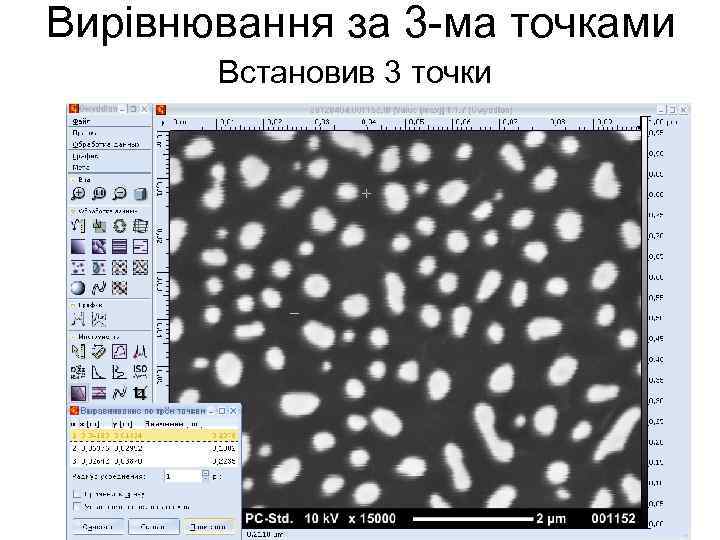Click the tilted grid unrotate icon
This screenshot has height=540, width=720.
pyautogui.click(x=141, y=225)
